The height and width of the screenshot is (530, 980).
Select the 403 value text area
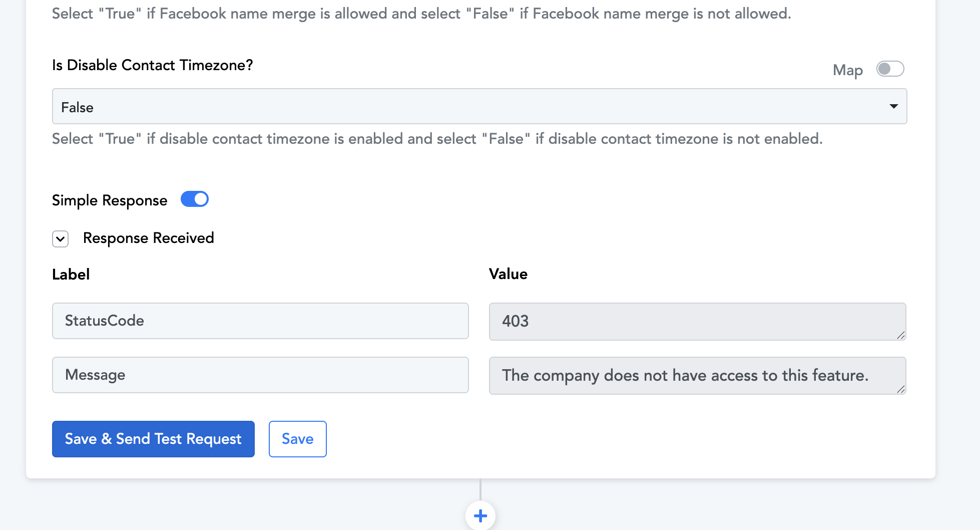click(x=697, y=321)
